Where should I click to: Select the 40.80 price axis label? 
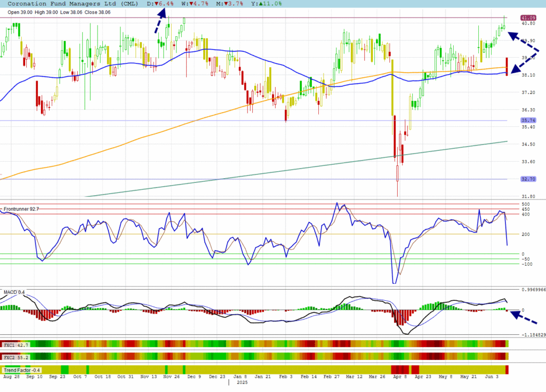tap(528, 23)
